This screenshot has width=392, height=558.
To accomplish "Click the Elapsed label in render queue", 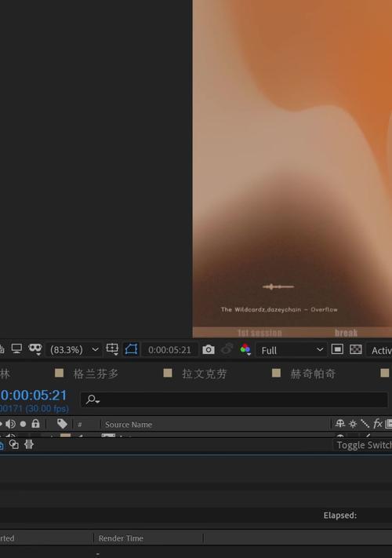I will [339, 516].
